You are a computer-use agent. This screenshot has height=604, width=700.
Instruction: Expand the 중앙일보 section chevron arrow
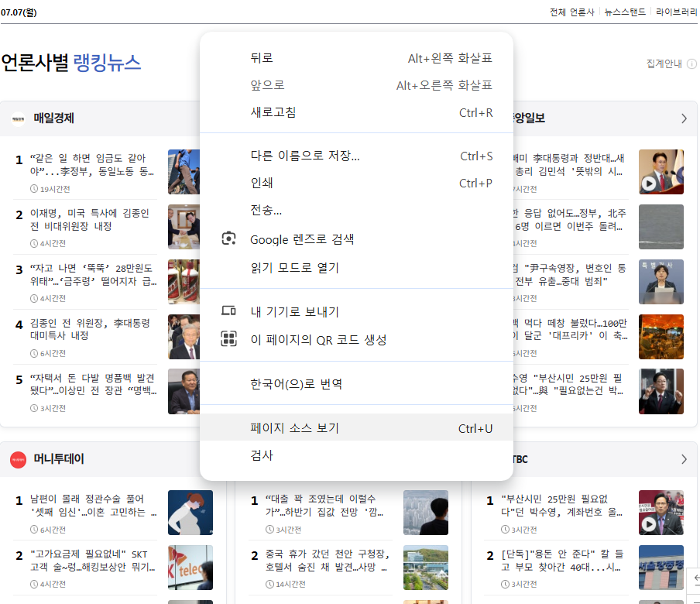click(684, 118)
